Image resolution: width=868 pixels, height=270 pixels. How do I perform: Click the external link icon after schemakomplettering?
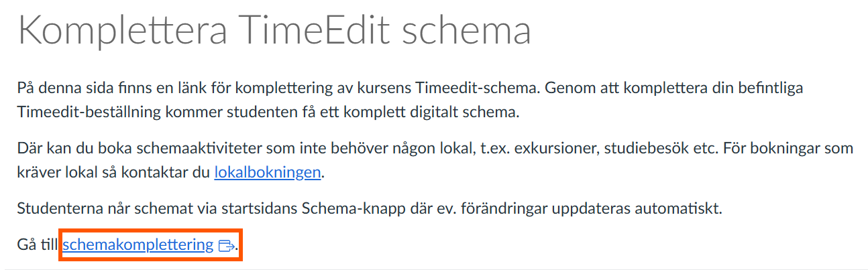click(227, 246)
